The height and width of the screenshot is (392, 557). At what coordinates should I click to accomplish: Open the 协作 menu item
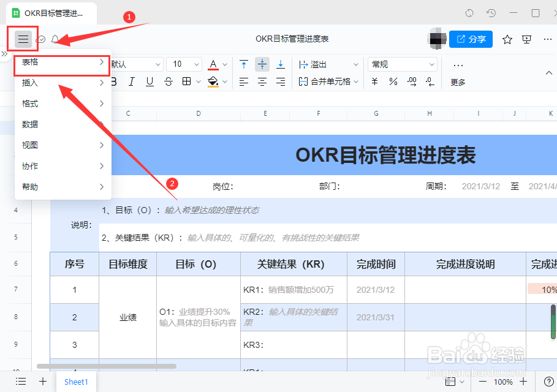coord(63,166)
